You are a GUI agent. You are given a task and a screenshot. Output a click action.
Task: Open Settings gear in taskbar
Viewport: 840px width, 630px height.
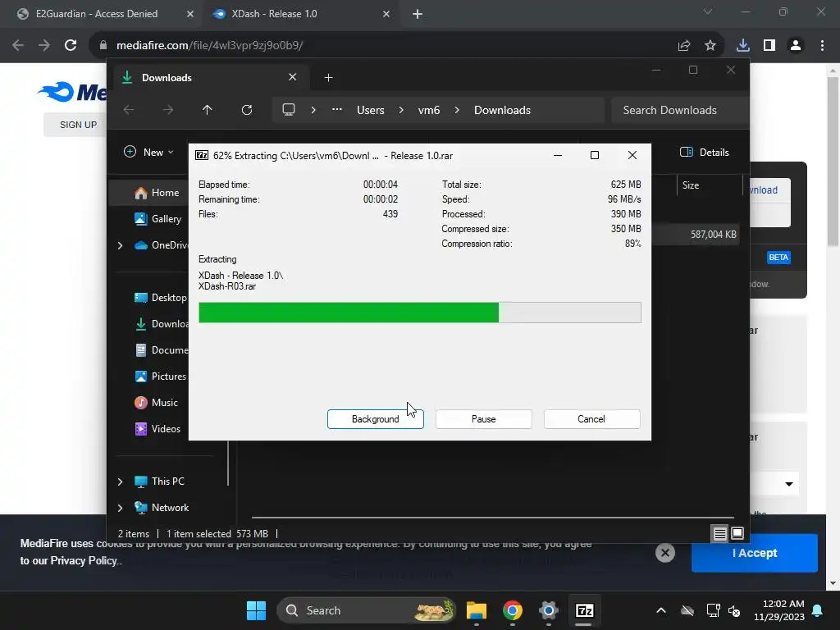click(x=548, y=610)
